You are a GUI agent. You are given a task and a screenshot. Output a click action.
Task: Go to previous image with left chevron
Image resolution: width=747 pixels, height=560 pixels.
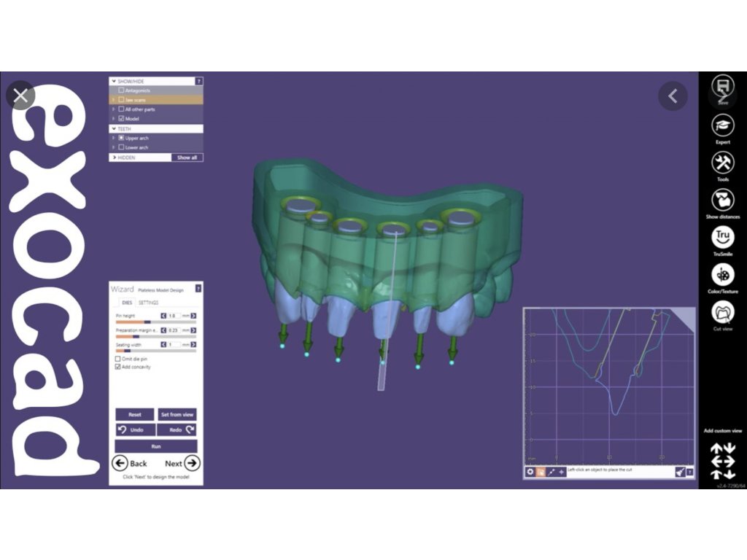click(x=673, y=96)
